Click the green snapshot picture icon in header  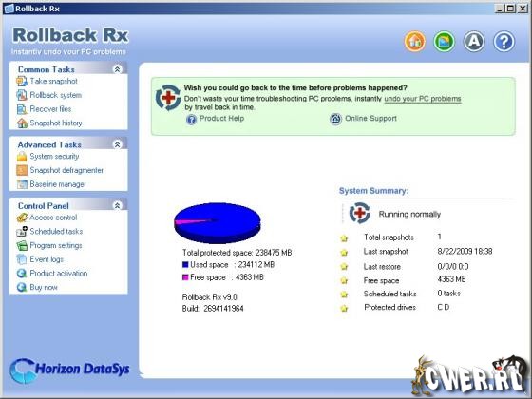tap(445, 42)
